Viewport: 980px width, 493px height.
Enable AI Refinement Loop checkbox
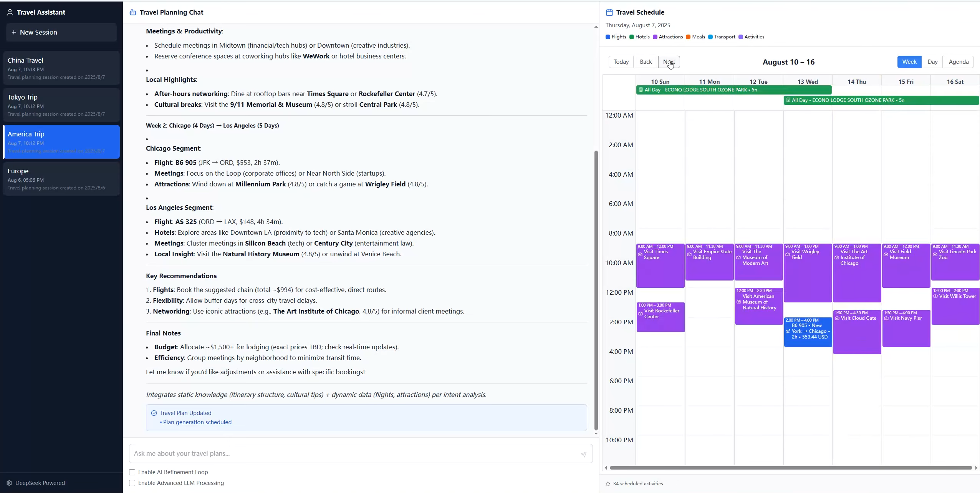pyautogui.click(x=132, y=472)
